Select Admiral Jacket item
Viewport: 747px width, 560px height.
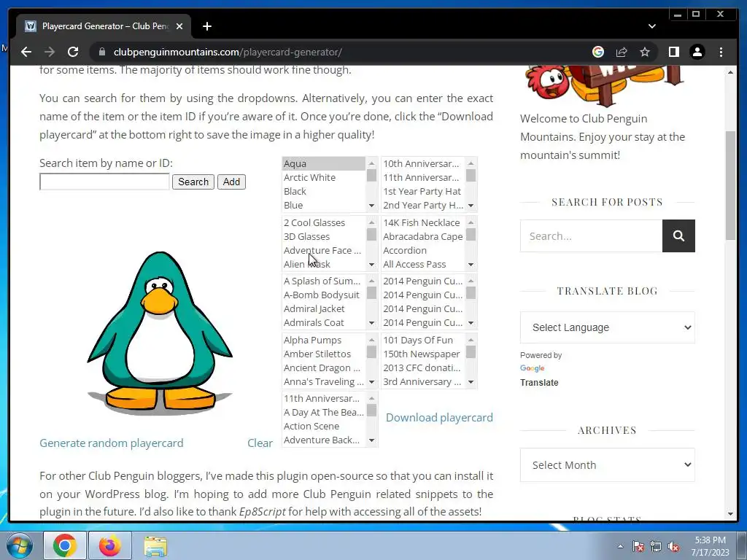point(323,308)
